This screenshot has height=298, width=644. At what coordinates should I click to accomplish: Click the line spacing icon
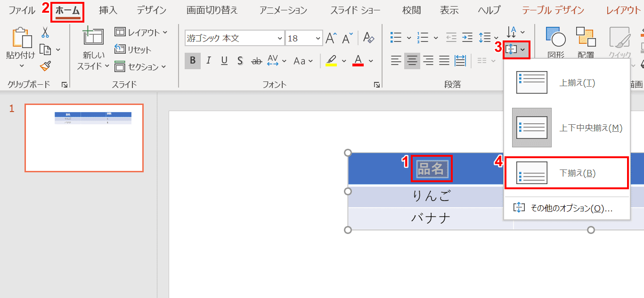(x=484, y=38)
